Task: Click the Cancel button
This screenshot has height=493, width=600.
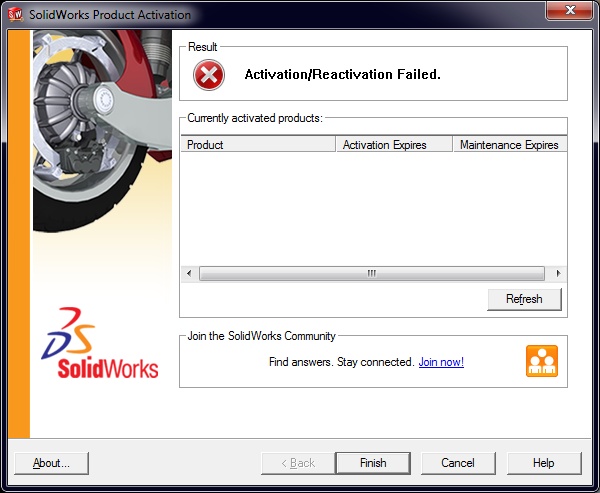Action: [x=458, y=463]
